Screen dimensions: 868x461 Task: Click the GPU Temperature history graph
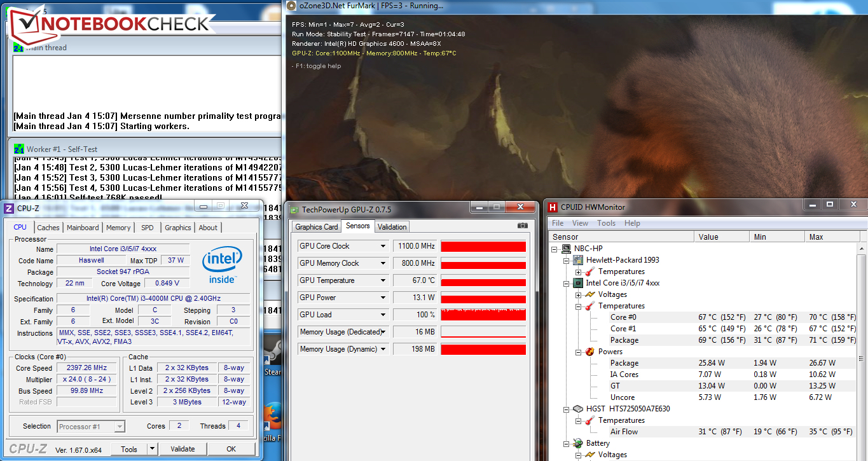coord(483,280)
